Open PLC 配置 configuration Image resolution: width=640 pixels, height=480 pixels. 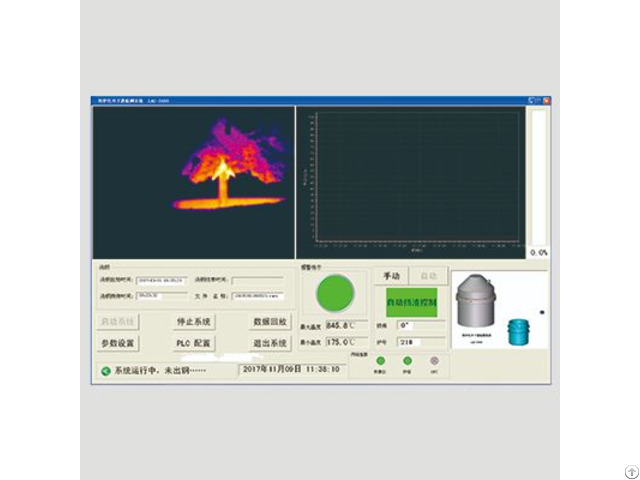[x=193, y=343]
